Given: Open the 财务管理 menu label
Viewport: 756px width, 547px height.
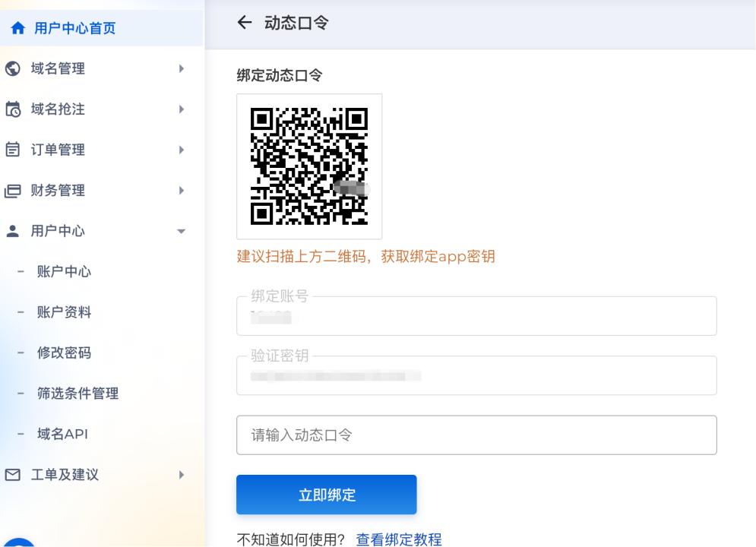Looking at the screenshot, I should [x=58, y=191].
